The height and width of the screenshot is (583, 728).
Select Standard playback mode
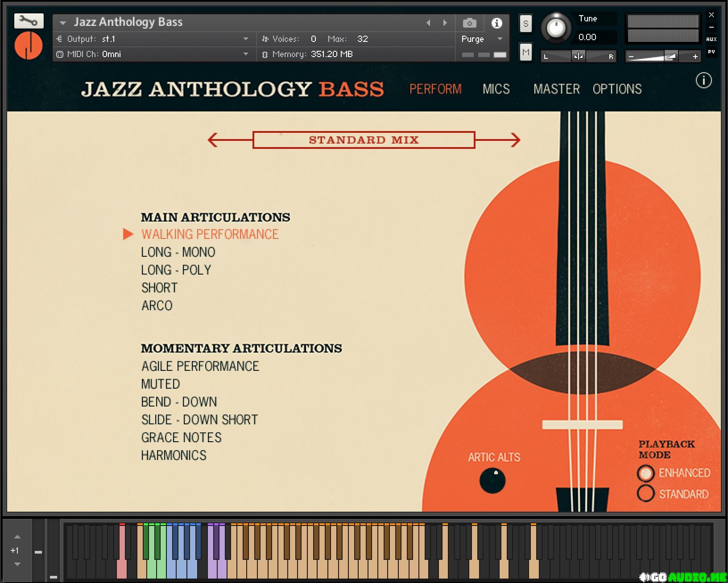point(645,494)
